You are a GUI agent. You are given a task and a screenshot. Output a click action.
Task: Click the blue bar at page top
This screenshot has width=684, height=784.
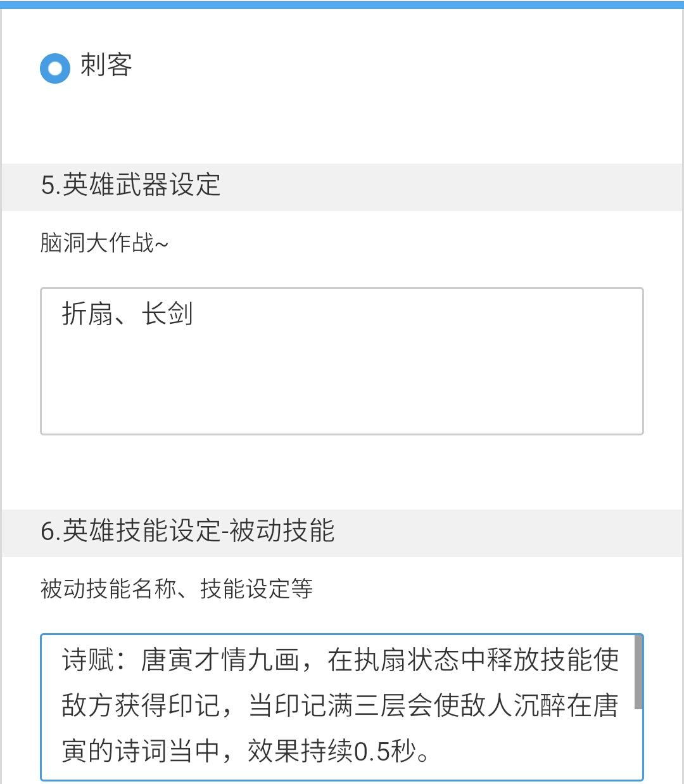(342, 4)
